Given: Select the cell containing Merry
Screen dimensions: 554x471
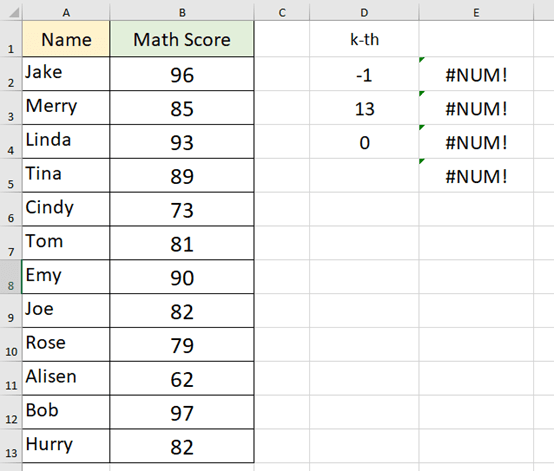Looking at the screenshot, I should [66, 107].
